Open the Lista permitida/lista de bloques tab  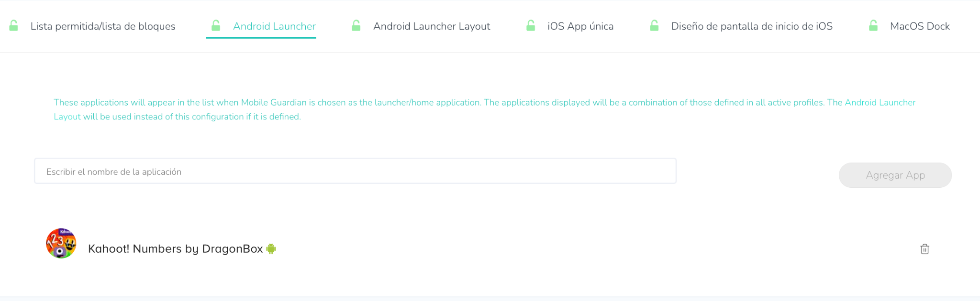(103, 26)
